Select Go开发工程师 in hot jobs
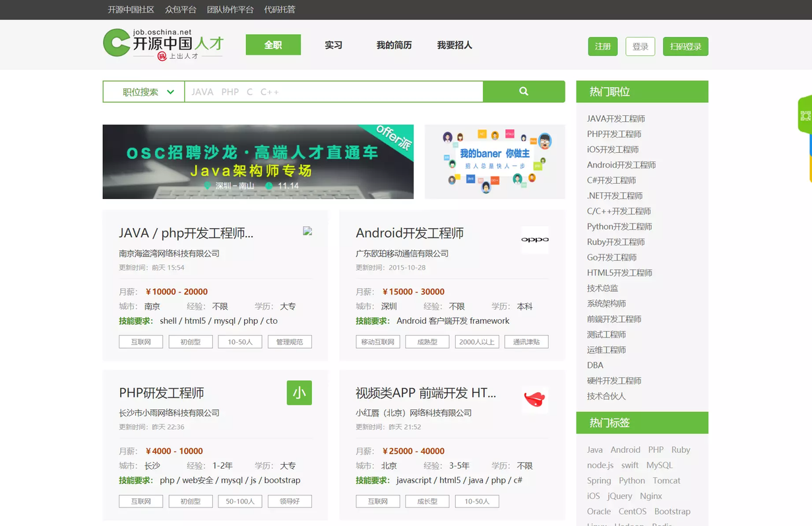812x526 pixels. coord(612,257)
